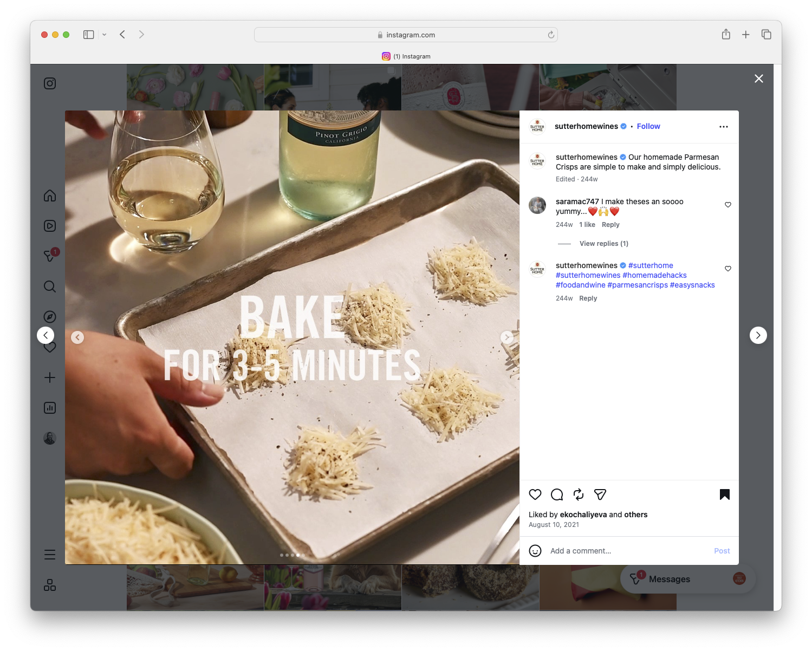This screenshot has width=812, height=651.
Task: Toggle the saved bookmark icon
Action: coord(725,494)
